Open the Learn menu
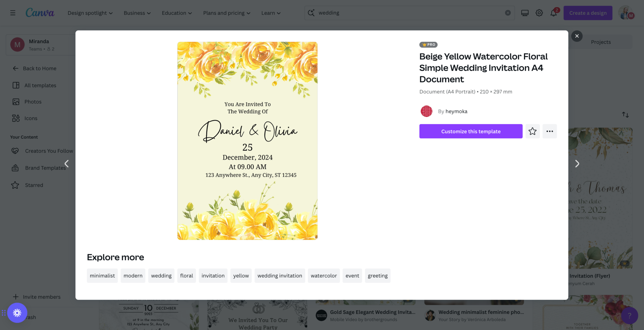Image resolution: width=644 pixels, height=330 pixels. click(x=270, y=13)
